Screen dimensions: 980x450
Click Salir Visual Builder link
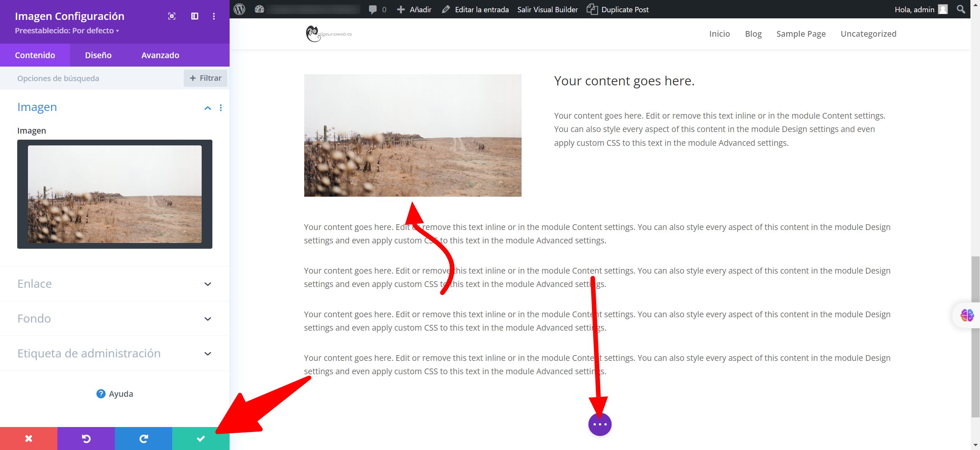[547, 10]
